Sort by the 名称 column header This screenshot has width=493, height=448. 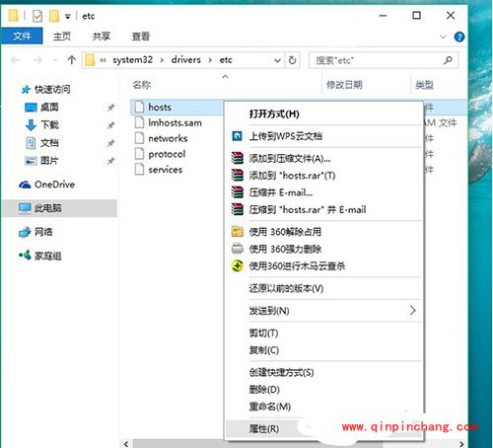tap(142, 85)
